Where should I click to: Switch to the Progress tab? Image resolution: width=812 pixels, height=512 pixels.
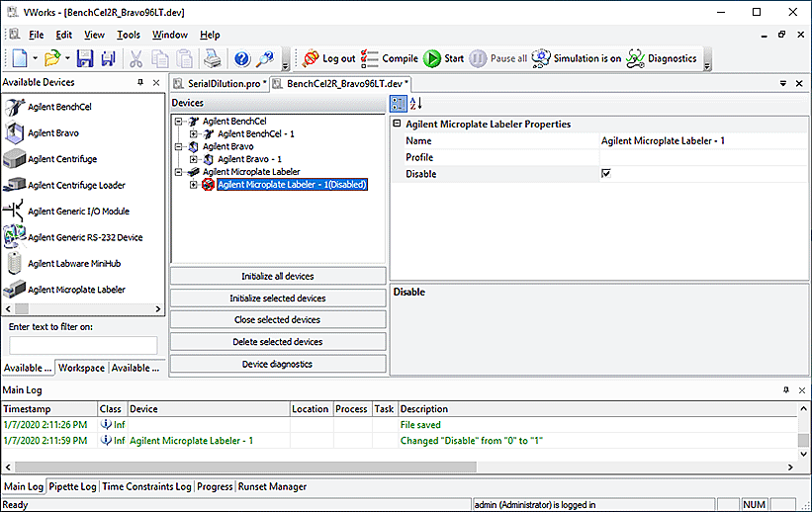click(215, 486)
